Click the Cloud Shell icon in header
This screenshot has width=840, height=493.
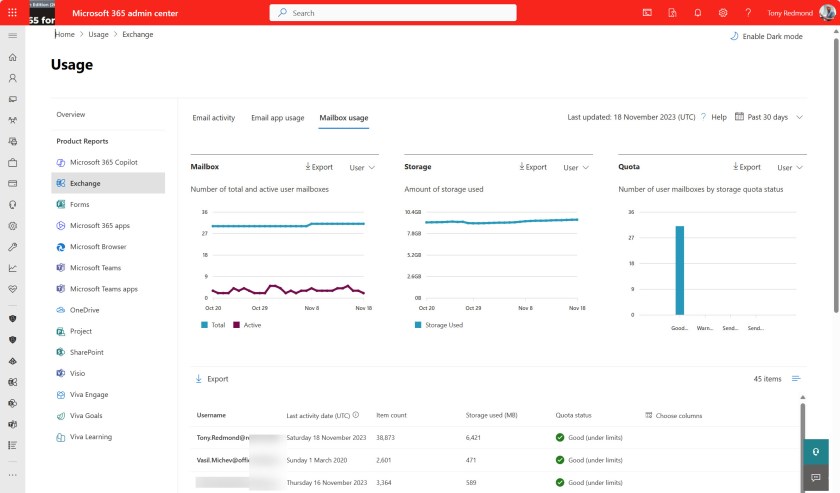647,13
